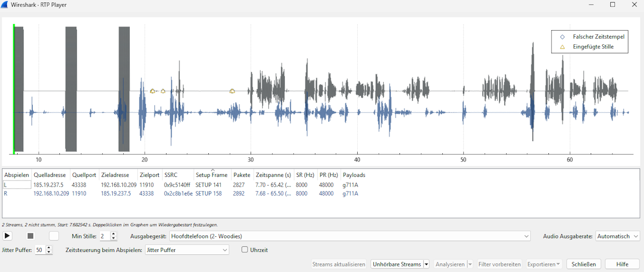
Task: Increase the Min Stille value using up arrow
Action: [113, 234]
